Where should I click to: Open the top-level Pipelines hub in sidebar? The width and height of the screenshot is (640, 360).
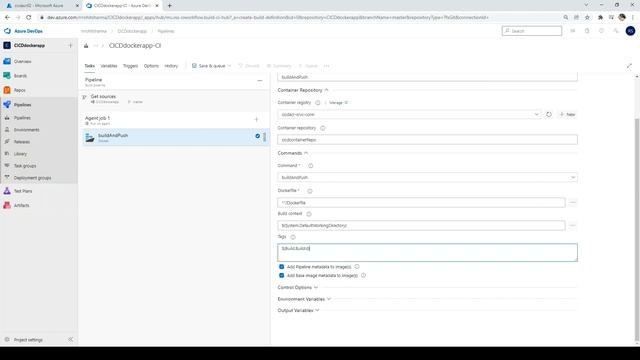coord(22,105)
